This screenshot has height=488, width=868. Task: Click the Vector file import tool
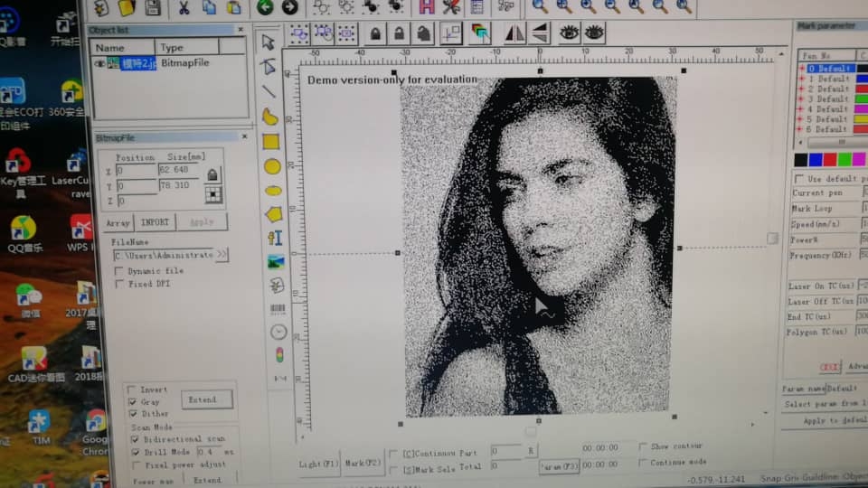click(277, 286)
